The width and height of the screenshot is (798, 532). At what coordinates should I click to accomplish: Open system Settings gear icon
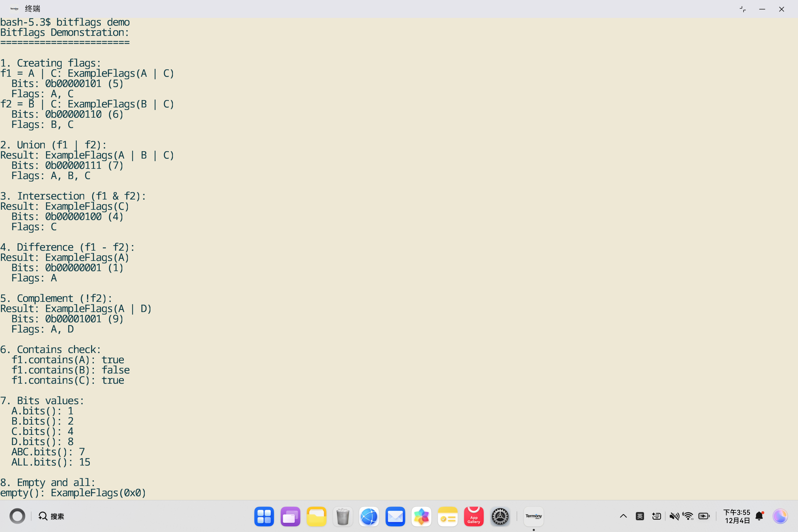click(x=500, y=516)
